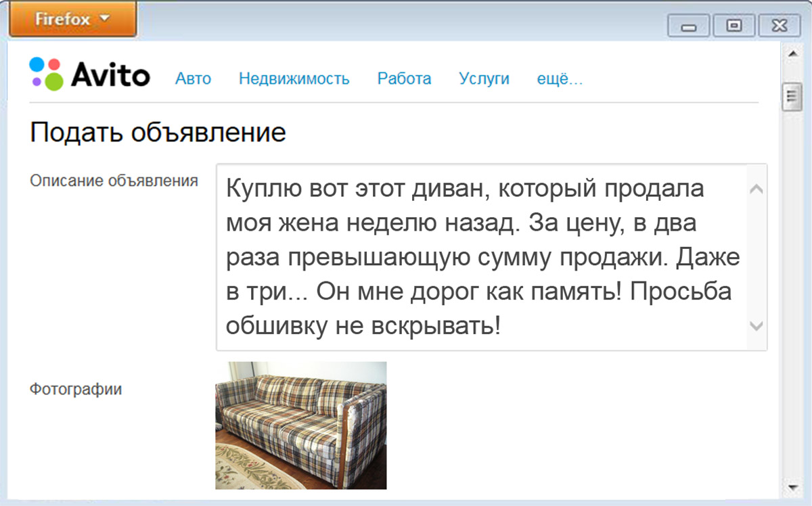The width and height of the screenshot is (812, 506).
Task: Show more categories via ещё…
Action: [560, 78]
